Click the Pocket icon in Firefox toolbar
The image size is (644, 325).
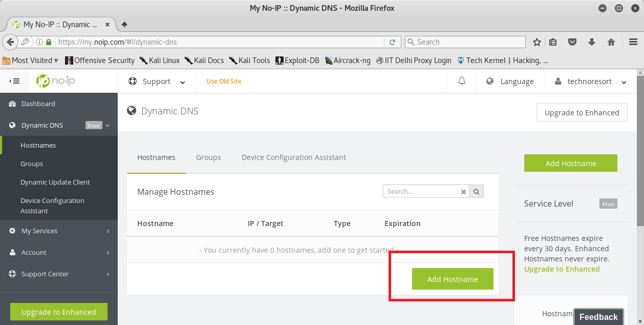tap(573, 42)
